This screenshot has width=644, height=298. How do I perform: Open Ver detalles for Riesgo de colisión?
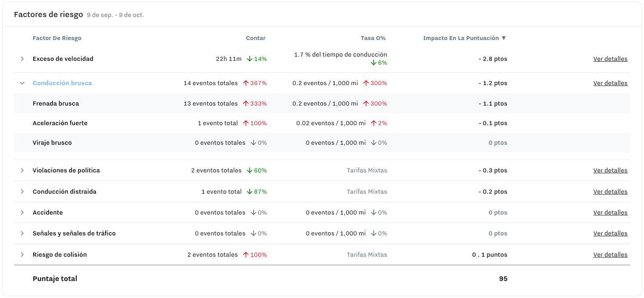610,255
